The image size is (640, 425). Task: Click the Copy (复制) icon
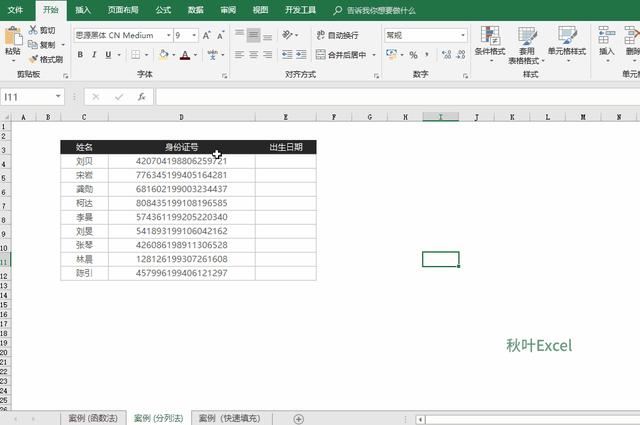(x=33, y=45)
